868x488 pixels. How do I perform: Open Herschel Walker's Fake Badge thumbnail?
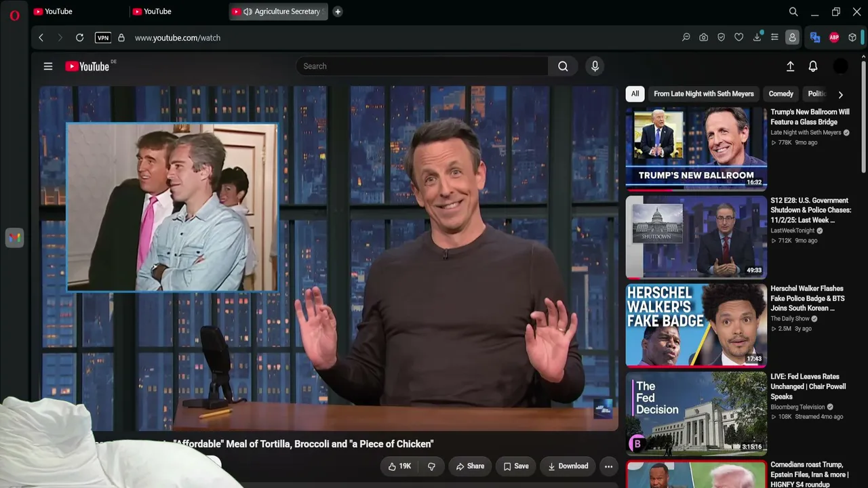(696, 325)
